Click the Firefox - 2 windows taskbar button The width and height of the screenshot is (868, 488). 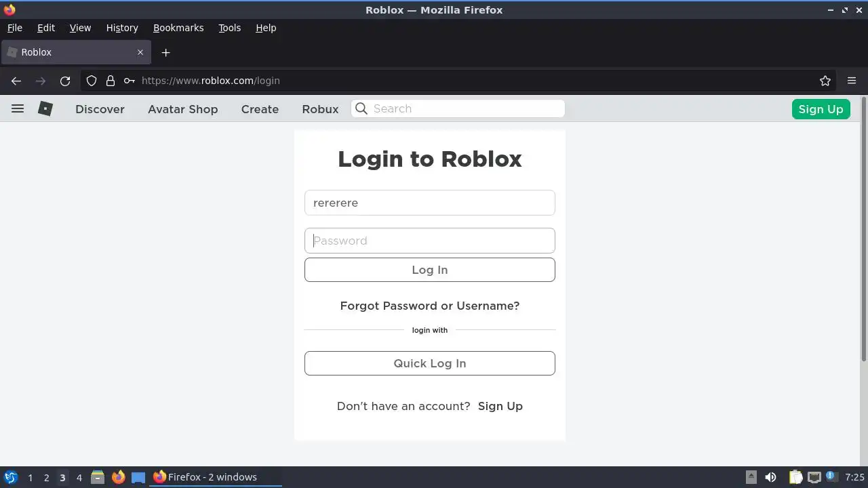[x=216, y=477]
